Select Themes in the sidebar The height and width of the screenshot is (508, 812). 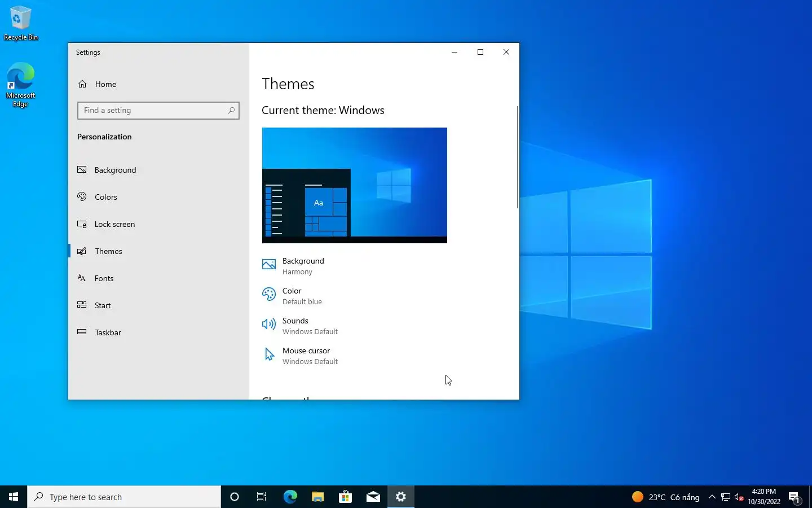pyautogui.click(x=158, y=251)
